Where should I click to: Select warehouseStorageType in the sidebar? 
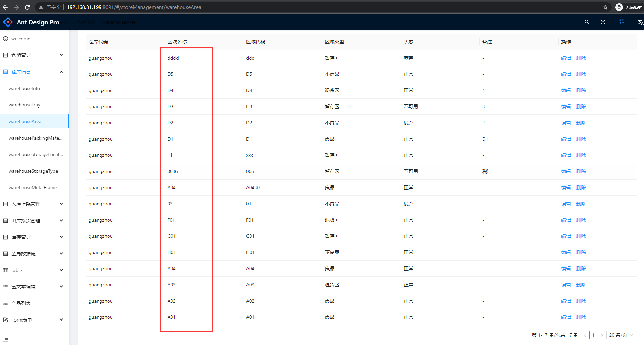(x=33, y=171)
